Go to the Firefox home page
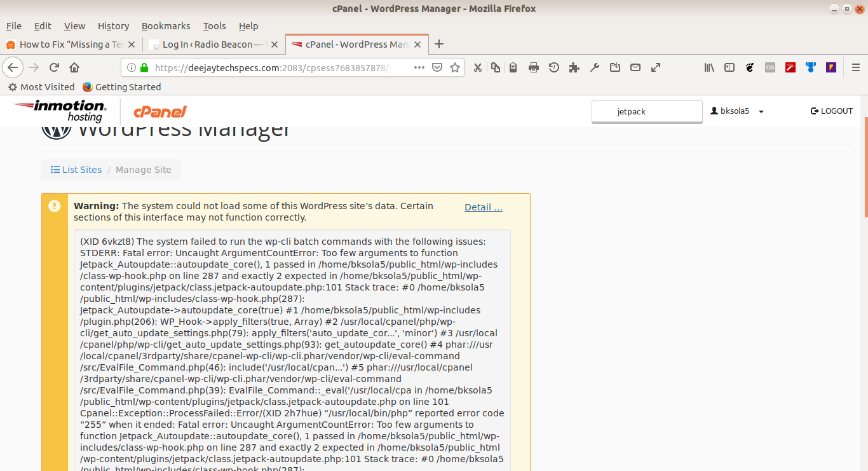Viewport: 868px width, 471px height. (x=74, y=67)
